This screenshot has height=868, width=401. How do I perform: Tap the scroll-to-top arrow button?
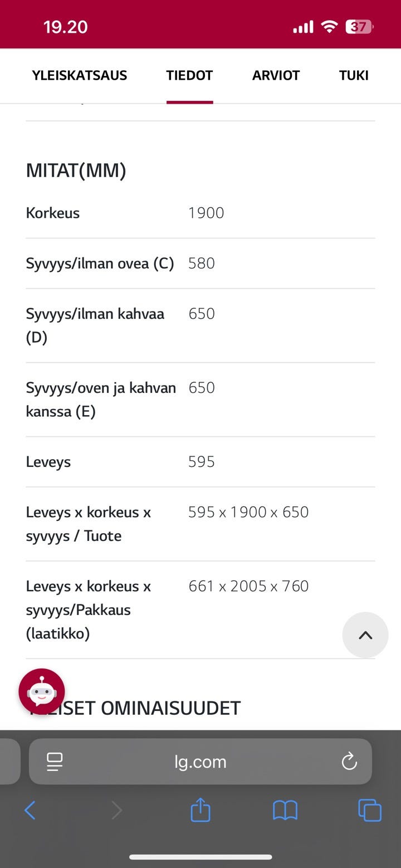click(365, 635)
